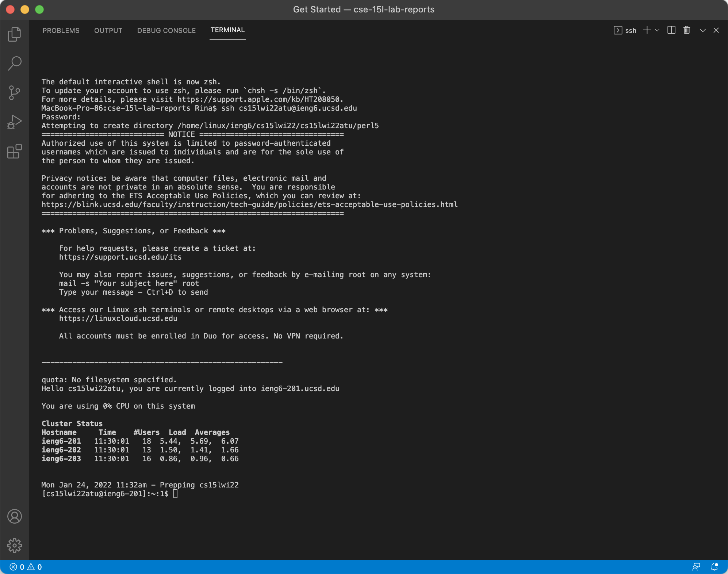728x574 pixels.
Task: Open the Accounts menu icon
Action: tap(14, 516)
